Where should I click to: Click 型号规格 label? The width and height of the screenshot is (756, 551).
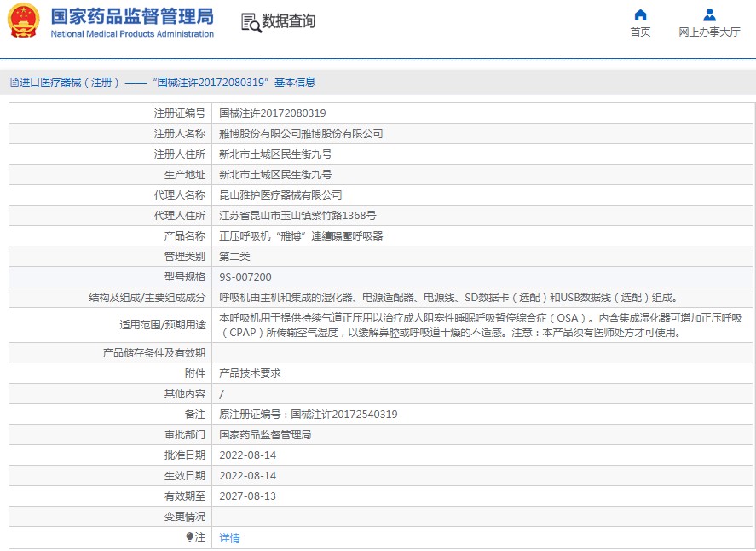(185, 277)
